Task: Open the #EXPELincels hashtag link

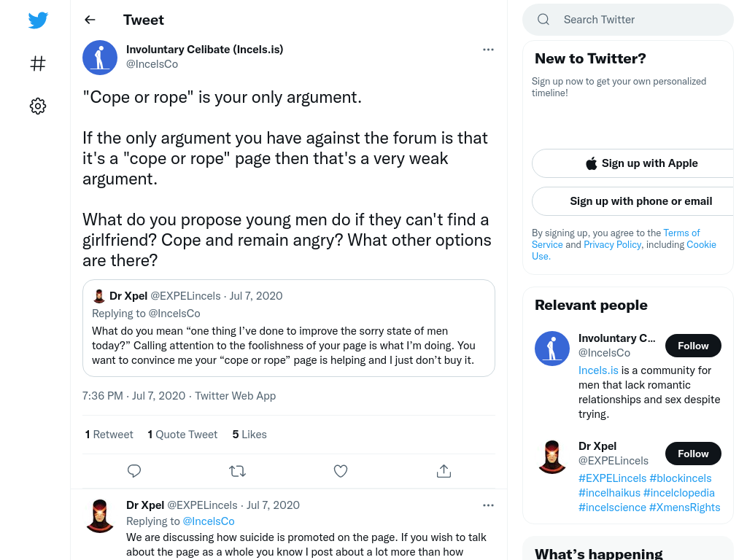Action: (x=612, y=478)
